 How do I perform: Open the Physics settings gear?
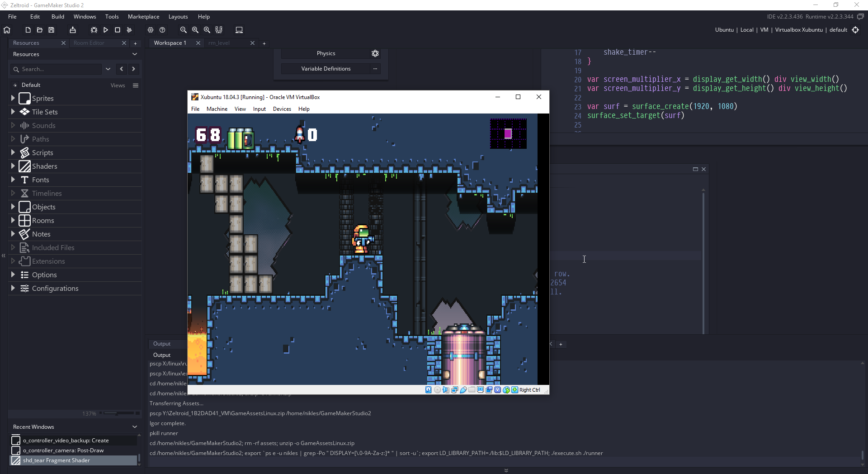click(x=375, y=53)
